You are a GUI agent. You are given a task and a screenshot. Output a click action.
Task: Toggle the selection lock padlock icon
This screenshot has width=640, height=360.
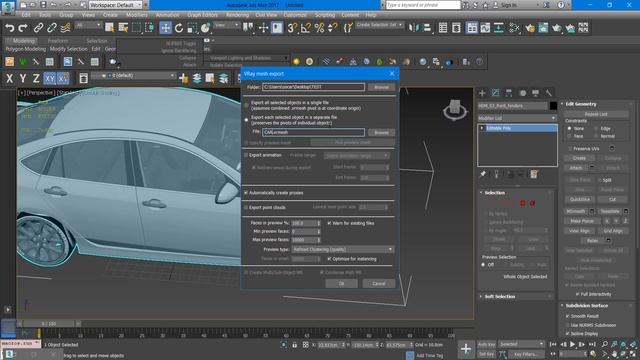(294, 345)
